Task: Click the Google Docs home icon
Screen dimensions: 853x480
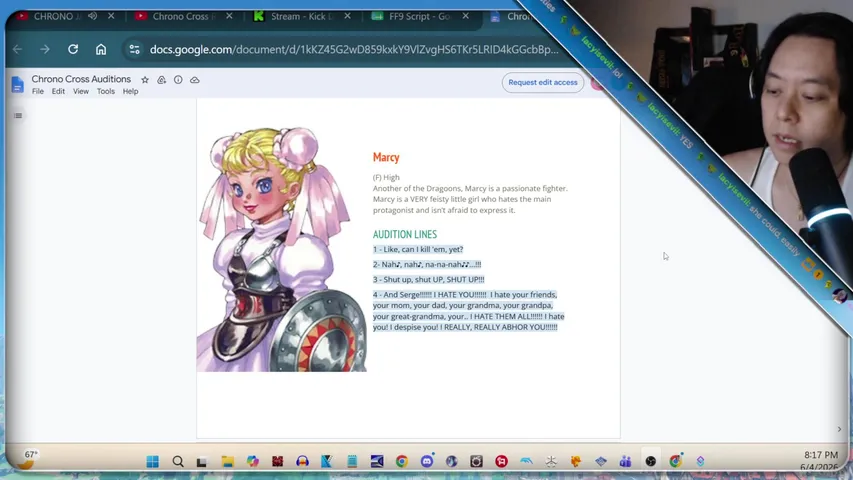Action: point(17,84)
